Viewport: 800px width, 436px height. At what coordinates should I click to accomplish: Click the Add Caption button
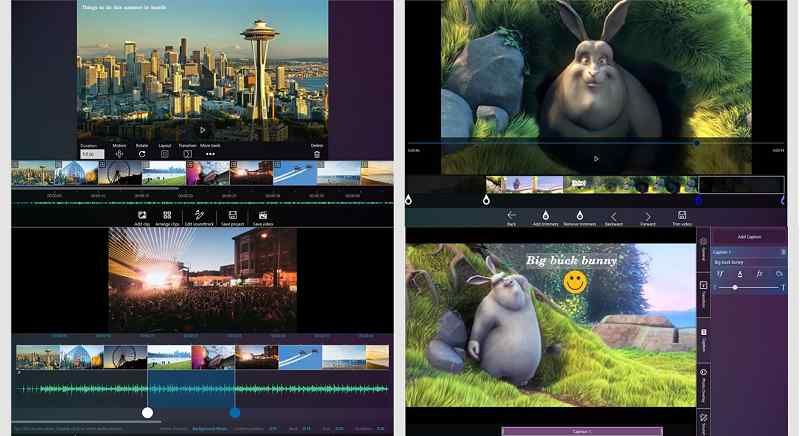click(x=749, y=237)
